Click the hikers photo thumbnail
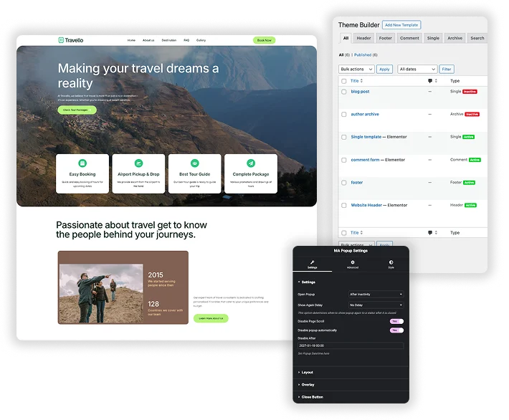This screenshot has height=420, width=509. (x=101, y=293)
